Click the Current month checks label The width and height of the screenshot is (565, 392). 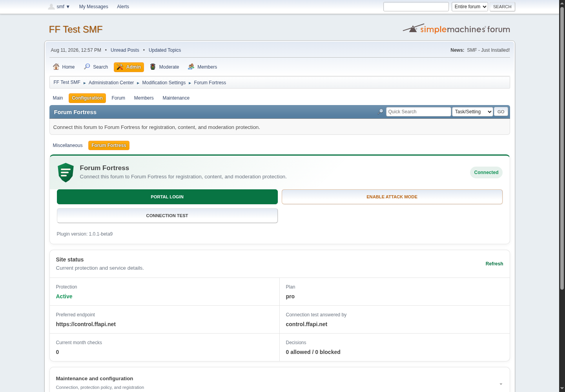[x=79, y=343]
